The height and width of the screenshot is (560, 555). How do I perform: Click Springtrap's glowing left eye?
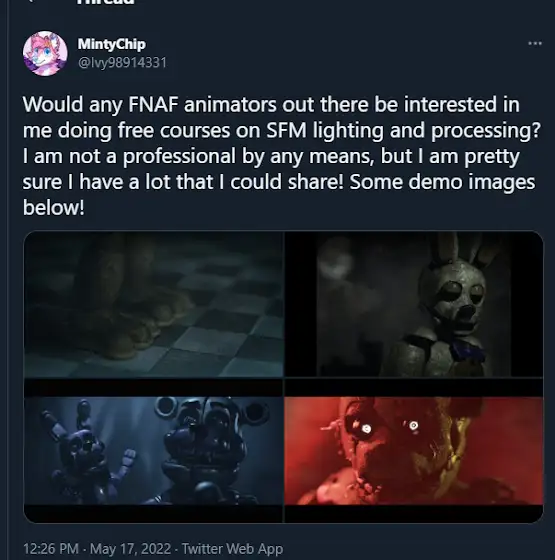coord(366,429)
